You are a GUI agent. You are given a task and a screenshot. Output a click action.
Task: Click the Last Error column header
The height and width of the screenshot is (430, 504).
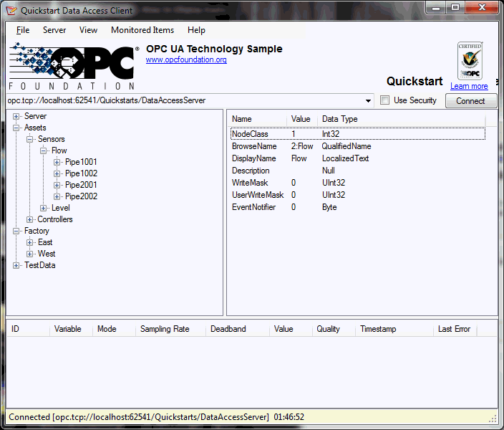point(455,329)
